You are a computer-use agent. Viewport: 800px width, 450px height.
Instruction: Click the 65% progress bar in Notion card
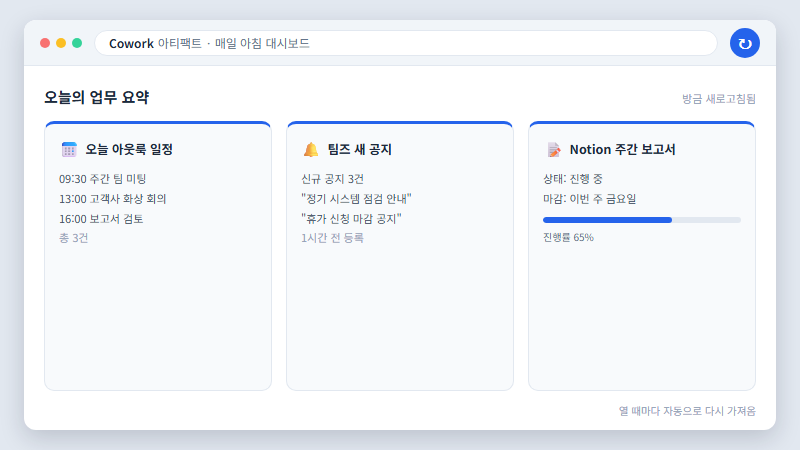(x=642, y=220)
